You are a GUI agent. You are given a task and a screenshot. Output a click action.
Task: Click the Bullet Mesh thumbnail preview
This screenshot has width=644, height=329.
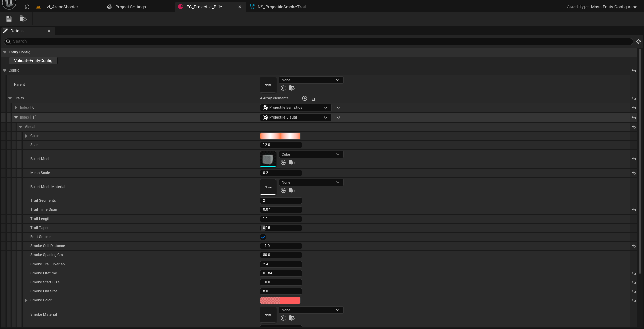[x=268, y=159]
